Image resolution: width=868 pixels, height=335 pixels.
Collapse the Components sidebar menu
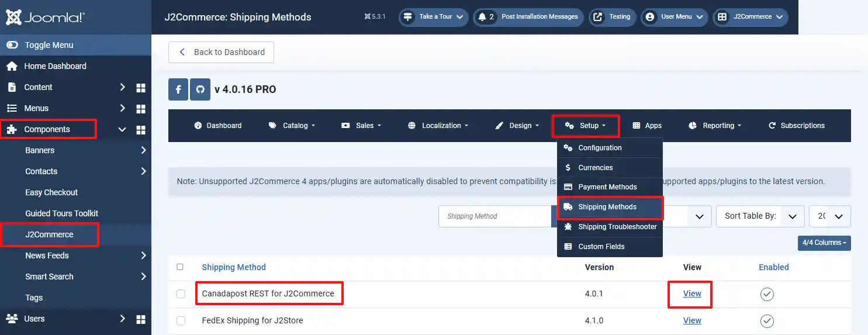click(122, 130)
